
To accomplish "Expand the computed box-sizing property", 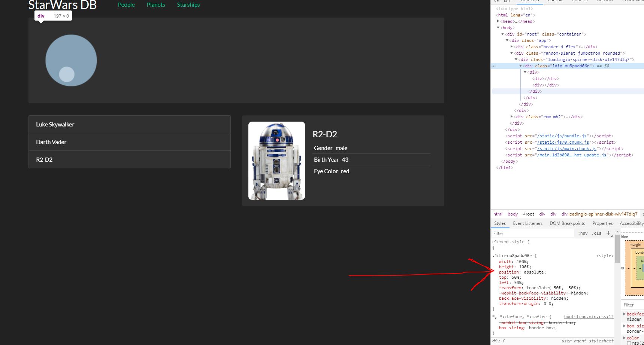I will (x=624, y=326).
